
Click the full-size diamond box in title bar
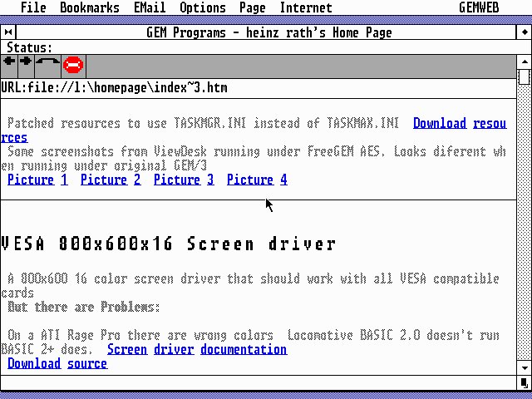525,32
